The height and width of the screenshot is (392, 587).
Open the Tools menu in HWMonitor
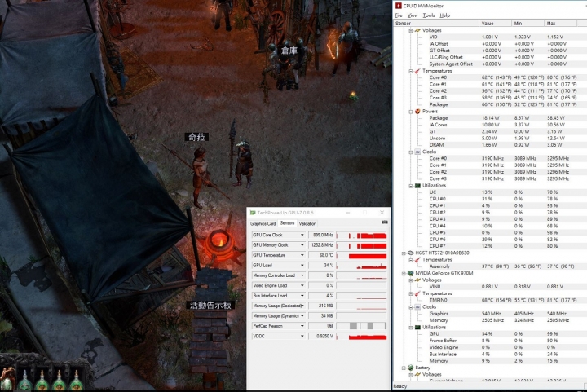click(429, 15)
